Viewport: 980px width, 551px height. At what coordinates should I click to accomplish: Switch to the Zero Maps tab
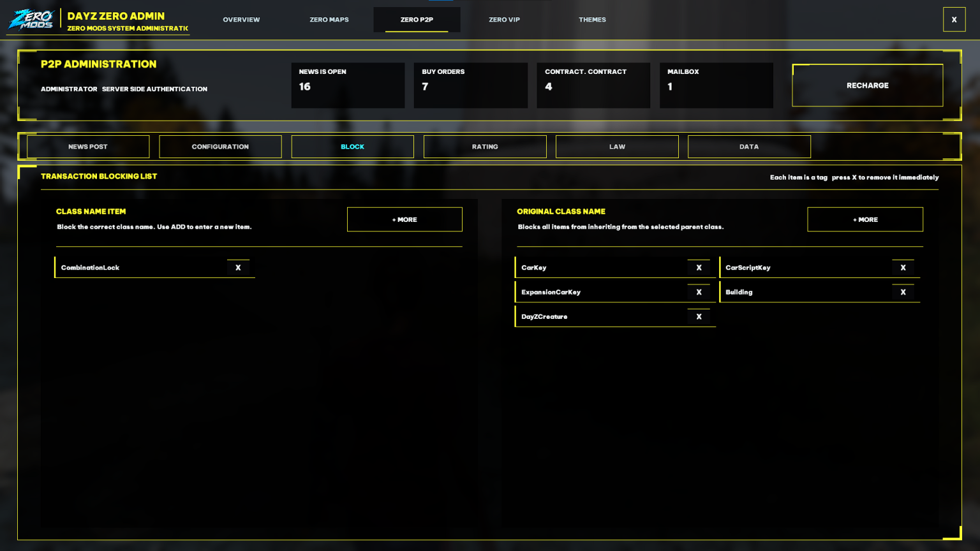(x=329, y=20)
